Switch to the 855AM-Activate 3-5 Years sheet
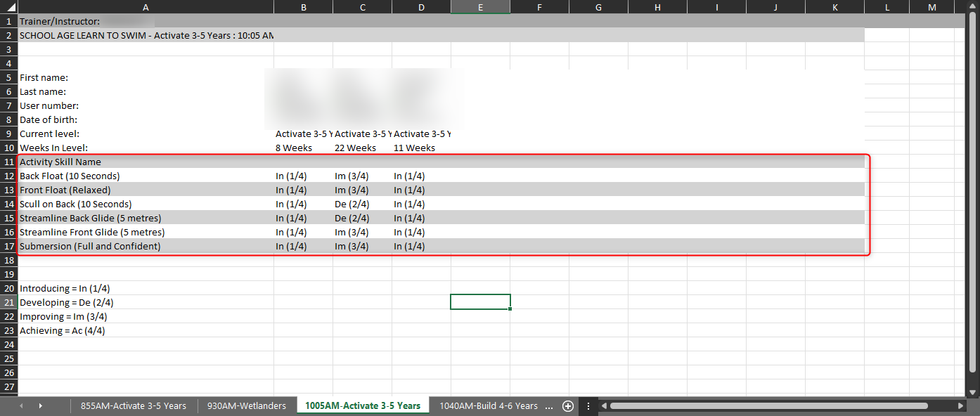980x416 pixels. coord(134,406)
